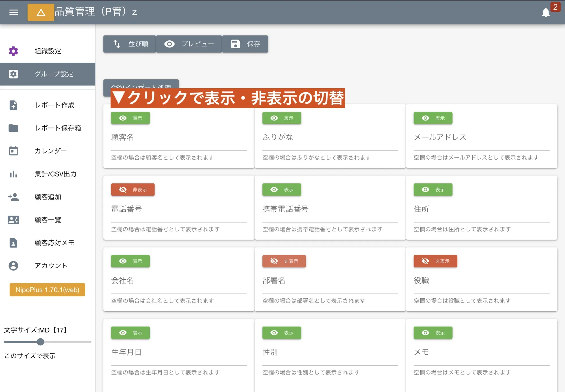The width and height of the screenshot is (565, 392).
Task: Open 顧客応対メモ from the sidebar
Action: (54, 243)
